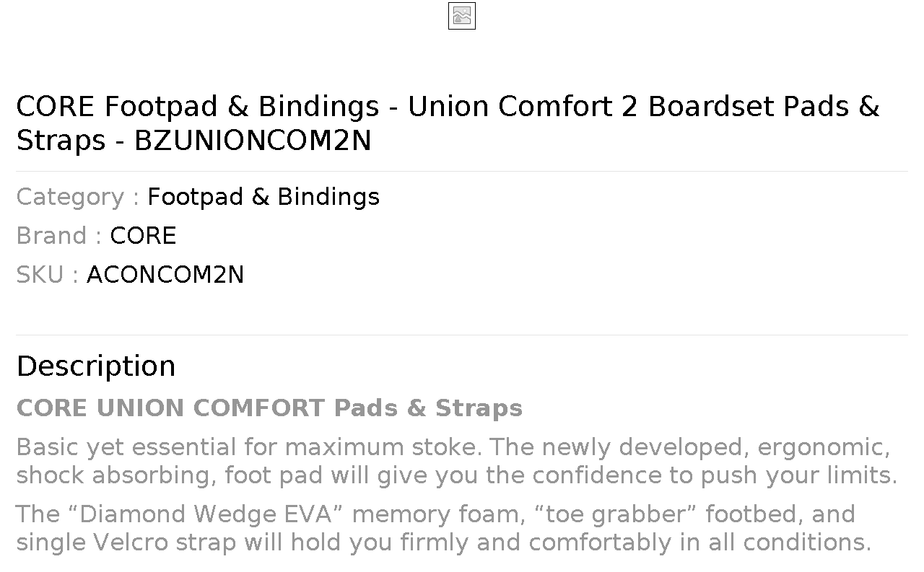Viewport: 924px width, 572px height.
Task: Click the broken product image placeholder icon
Action: pyautogui.click(x=462, y=16)
